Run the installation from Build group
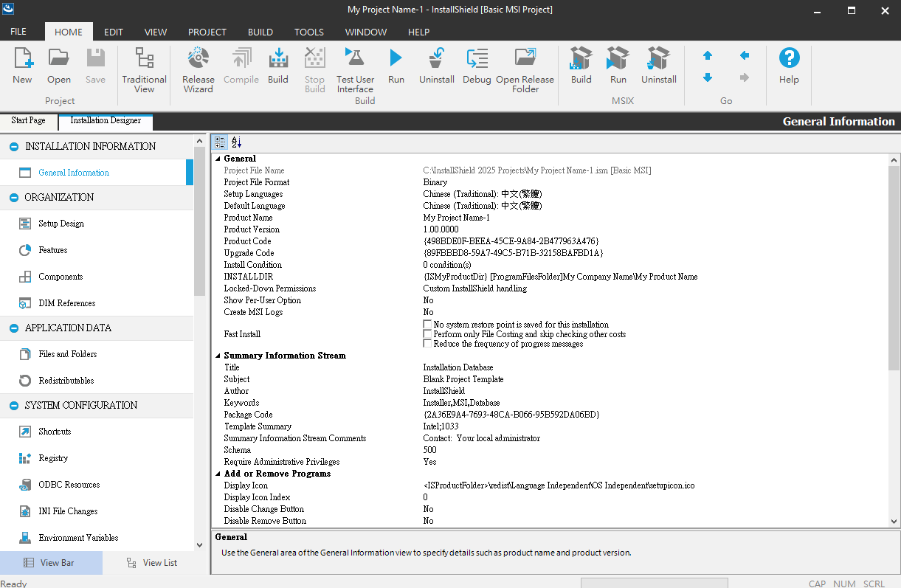Viewport: 901px width, 588px height. pyautogui.click(x=396, y=66)
